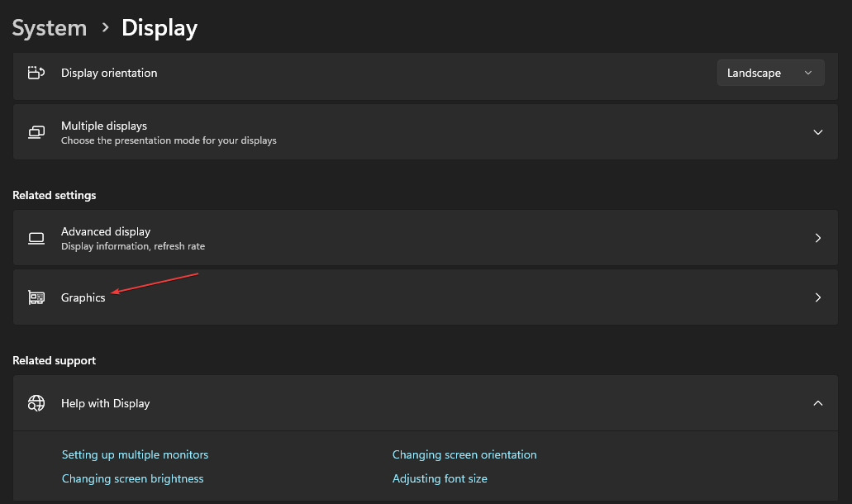Image resolution: width=852 pixels, height=504 pixels.
Task: Expand the Multiple displays chevron
Action: point(817,131)
